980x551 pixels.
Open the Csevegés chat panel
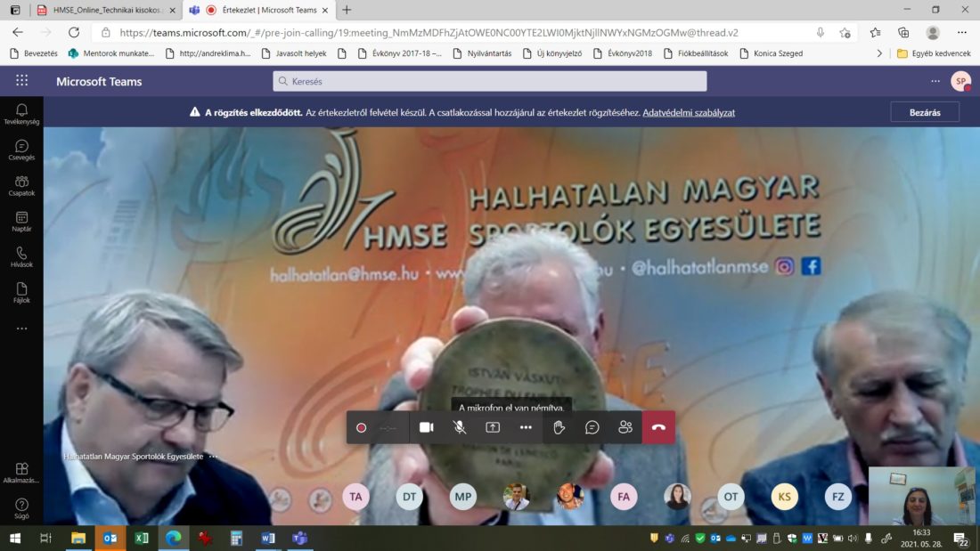click(x=21, y=150)
